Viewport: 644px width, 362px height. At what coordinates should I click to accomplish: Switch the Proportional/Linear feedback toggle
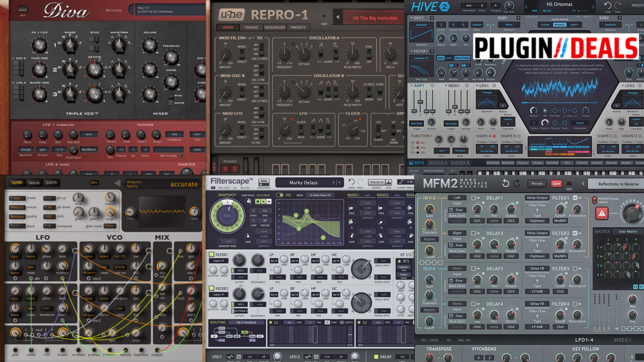[x=595, y=200]
